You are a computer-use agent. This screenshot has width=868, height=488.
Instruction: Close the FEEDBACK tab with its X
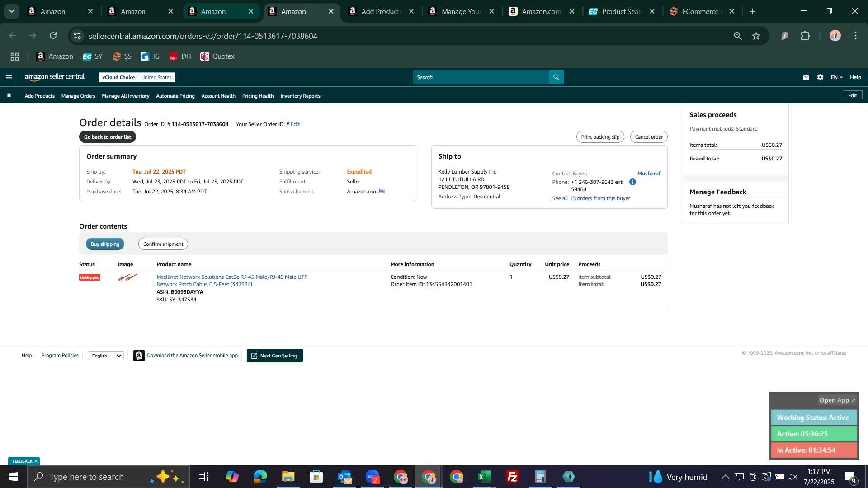click(36, 461)
